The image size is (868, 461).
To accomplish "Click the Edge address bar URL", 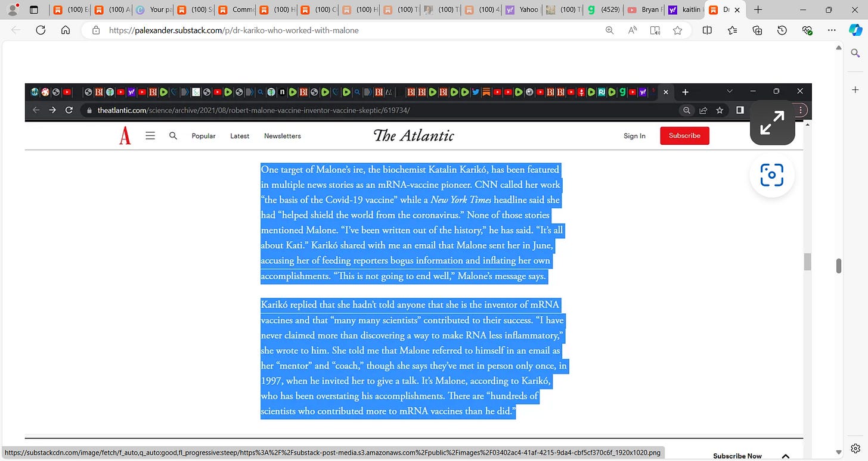I will [234, 30].
